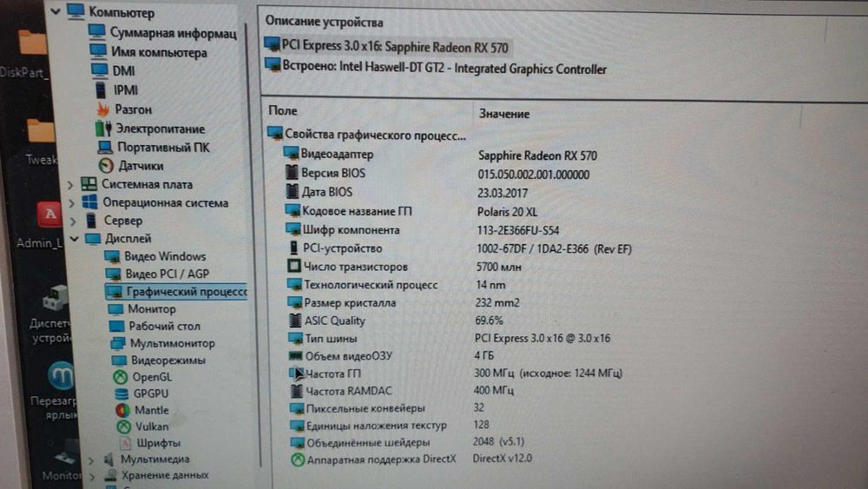Screen dimensions: 868x489
Task: Click the DirectX v12.0 value
Action: pos(502,459)
